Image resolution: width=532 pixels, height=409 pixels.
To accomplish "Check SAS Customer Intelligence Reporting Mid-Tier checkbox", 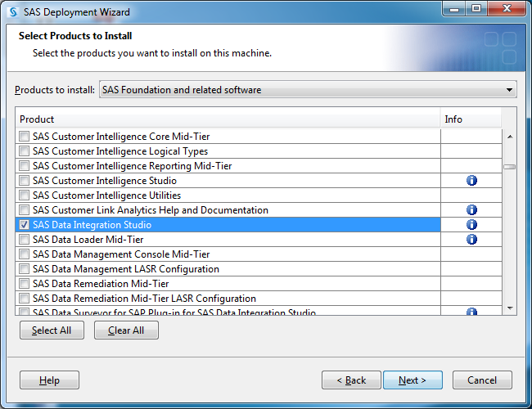I will (24, 166).
